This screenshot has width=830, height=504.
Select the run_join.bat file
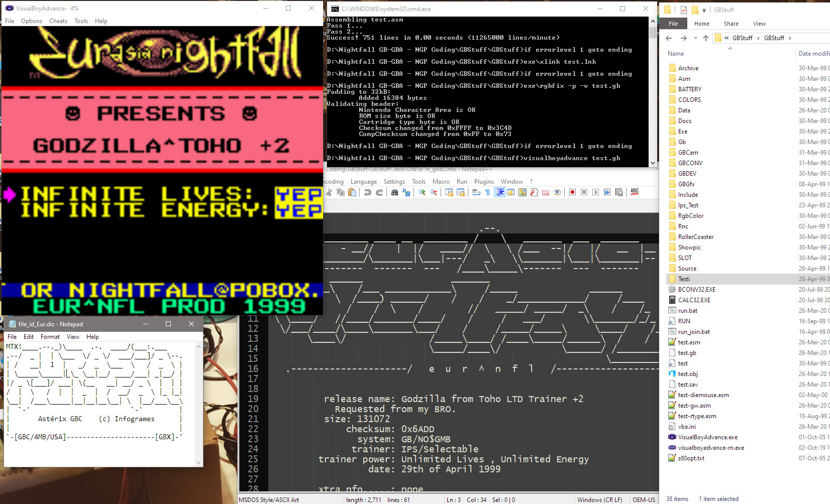[694, 332]
